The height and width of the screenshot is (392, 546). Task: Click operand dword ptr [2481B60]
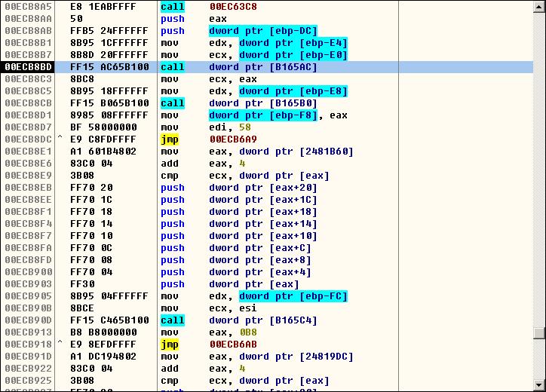point(296,152)
